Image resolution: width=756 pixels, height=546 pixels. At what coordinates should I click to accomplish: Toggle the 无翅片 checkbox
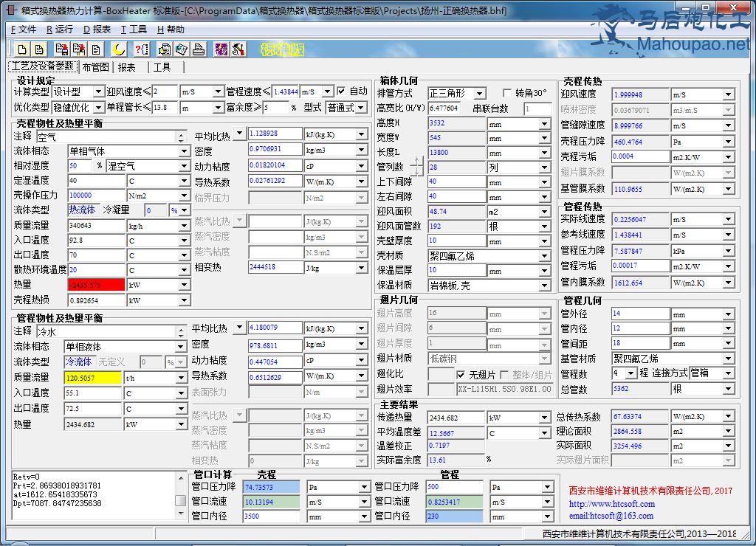tap(461, 374)
